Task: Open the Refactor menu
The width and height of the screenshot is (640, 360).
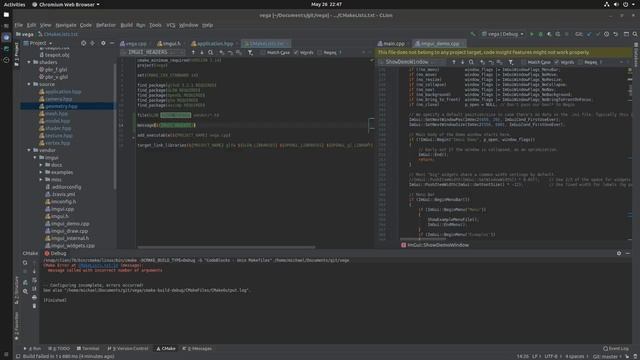Action: tap(106, 25)
